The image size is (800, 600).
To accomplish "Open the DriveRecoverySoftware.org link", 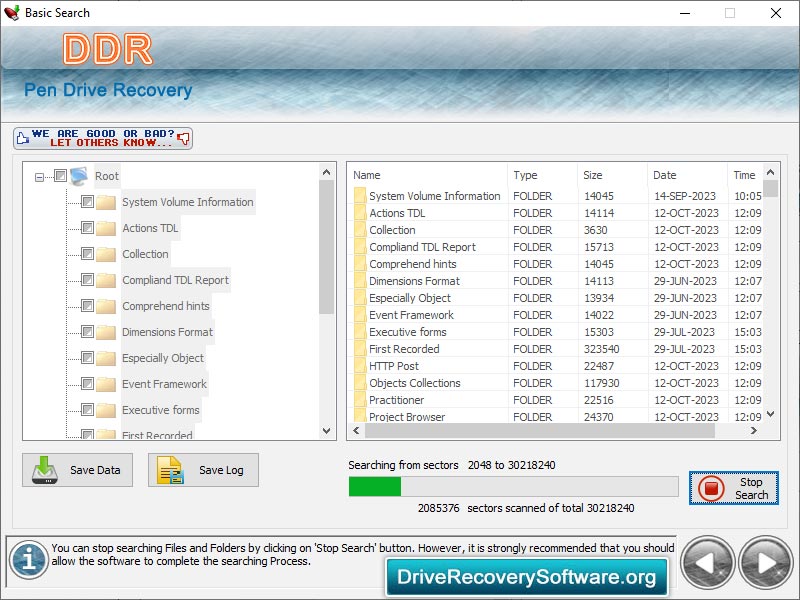I will [x=527, y=577].
